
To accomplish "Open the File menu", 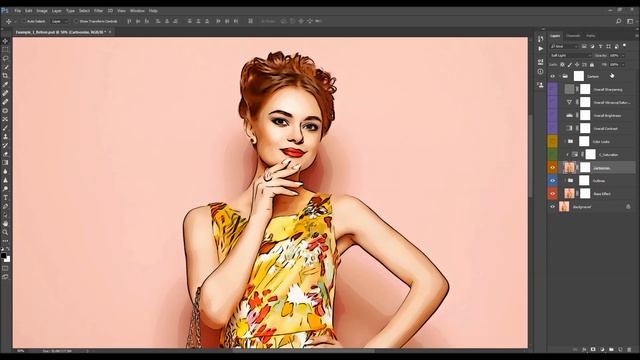I will pyautogui.click(x=18, y=11).
